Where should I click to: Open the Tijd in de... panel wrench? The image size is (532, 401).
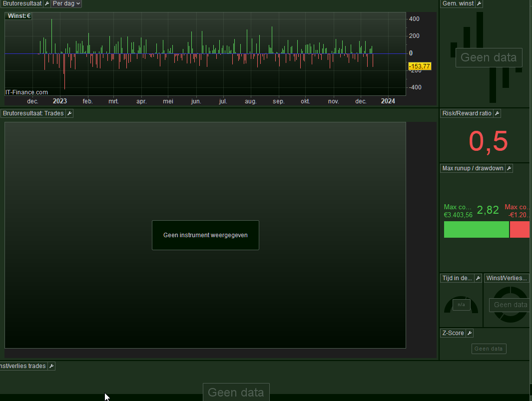click(x=478, y=278)
